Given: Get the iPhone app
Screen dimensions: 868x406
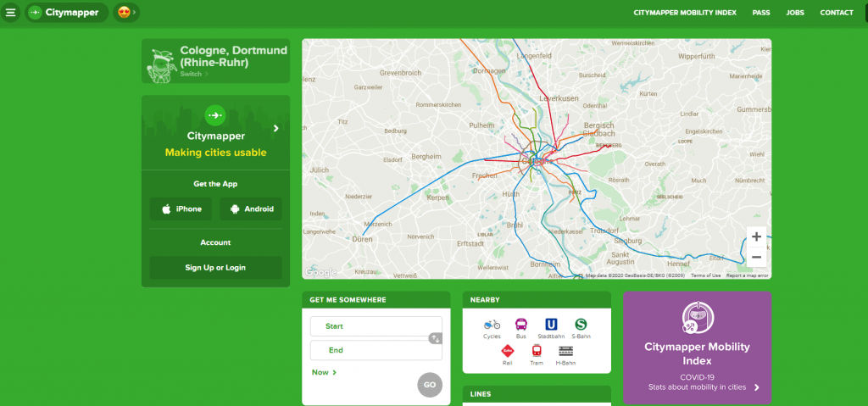Looking at the screenshot, I should pyautogui.click(x=181, y=209).
